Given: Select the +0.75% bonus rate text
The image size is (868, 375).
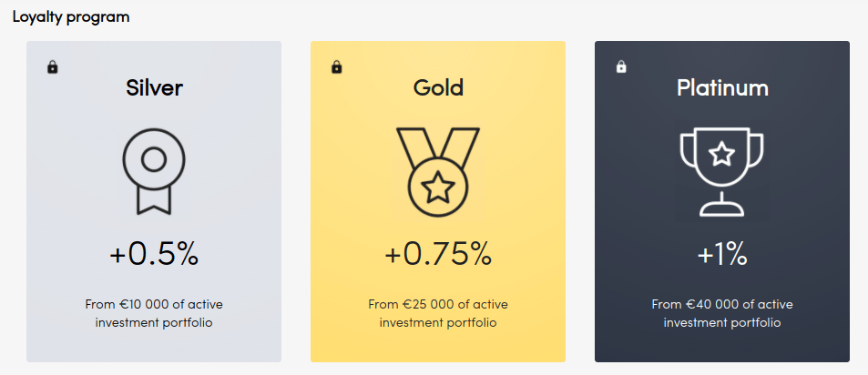Looking at the screenshot, I should tap(438, 255).
